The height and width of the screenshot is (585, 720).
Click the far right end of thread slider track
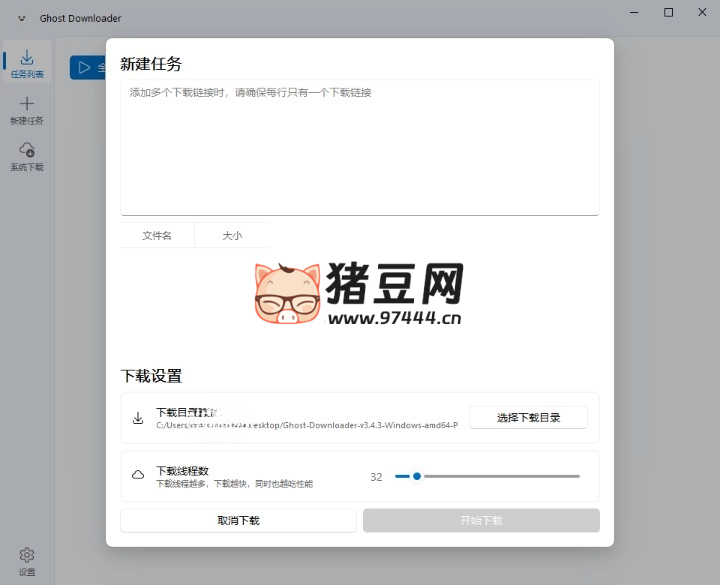[x=578, y=476]
